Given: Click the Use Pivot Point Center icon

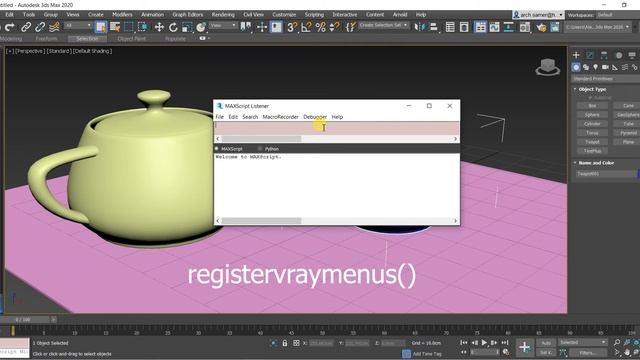Looking at the screenshot, I should click(x=245, y=27).
